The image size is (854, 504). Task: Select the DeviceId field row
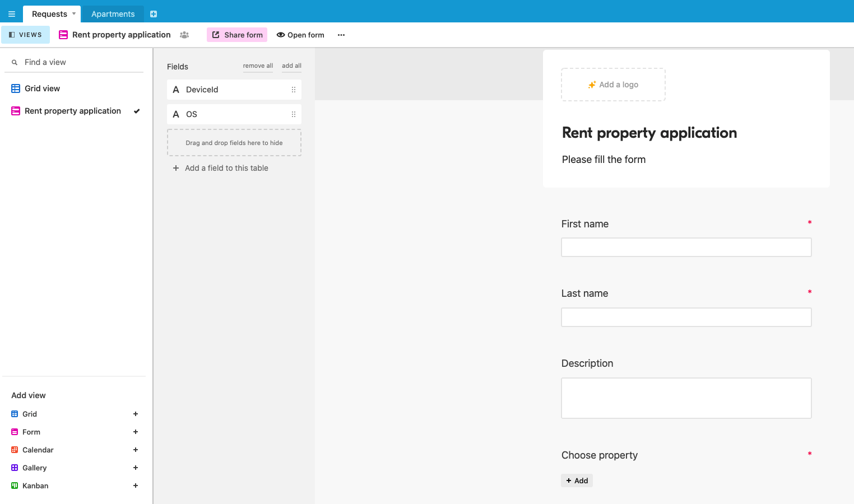(234, 90)
